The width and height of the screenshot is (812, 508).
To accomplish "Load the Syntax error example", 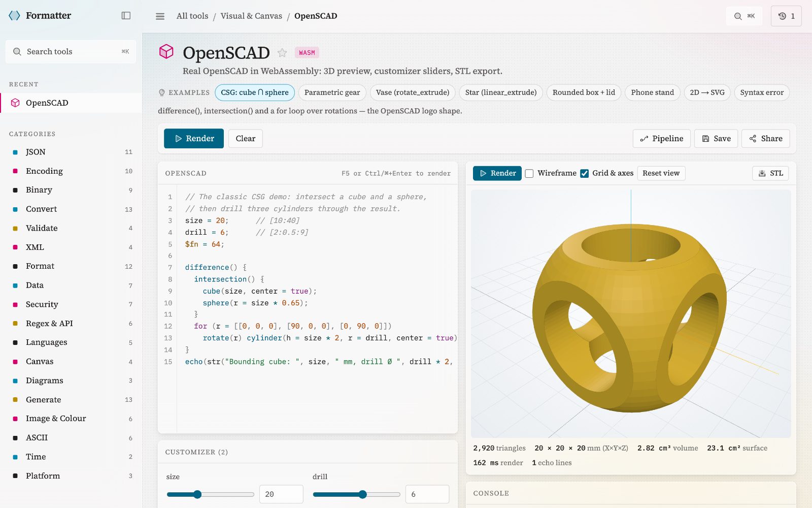I will tap(762, 92).
